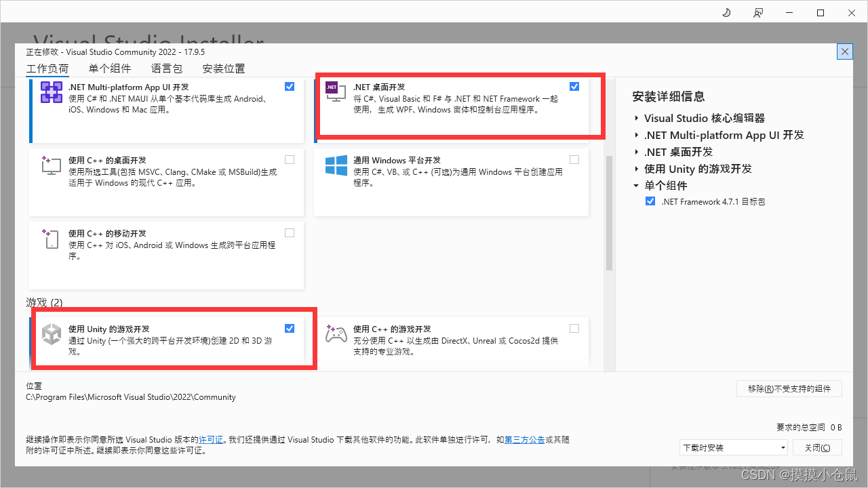Click the 使用 C++ 的游戏开发 gamepad icon
868x488 pixels.
point(336,334)
